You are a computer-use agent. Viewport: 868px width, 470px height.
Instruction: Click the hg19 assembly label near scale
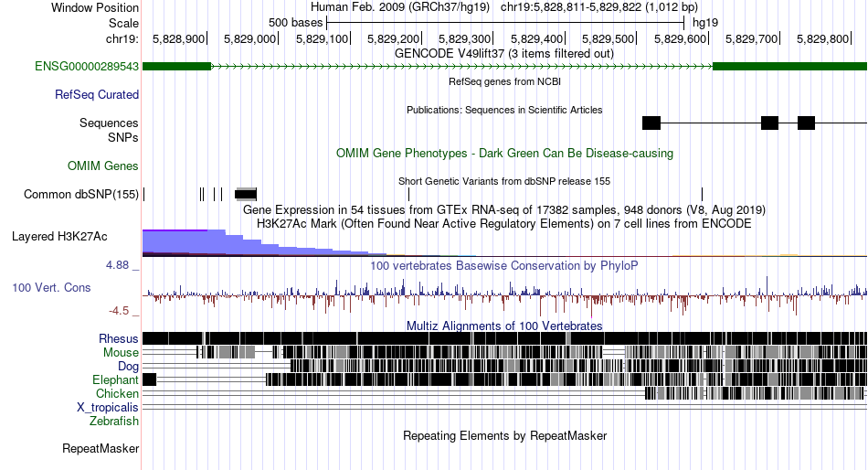(x=705, y=23)
